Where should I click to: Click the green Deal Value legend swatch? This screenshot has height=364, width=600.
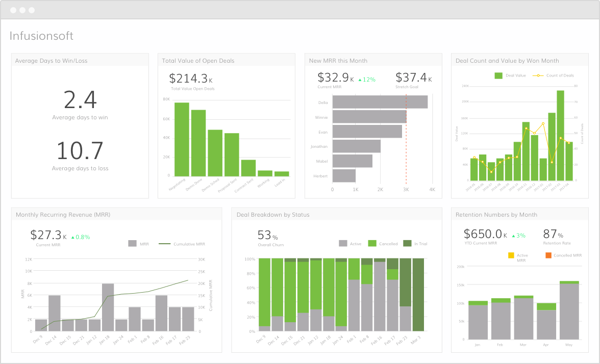coord(498,75)
